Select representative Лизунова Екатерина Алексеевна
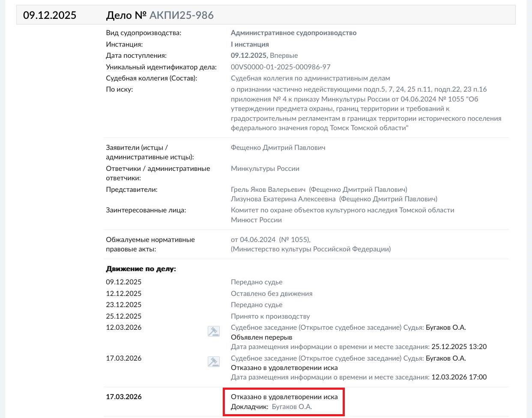The width and height of the screenshot is (532, 418). click(283, 199)
